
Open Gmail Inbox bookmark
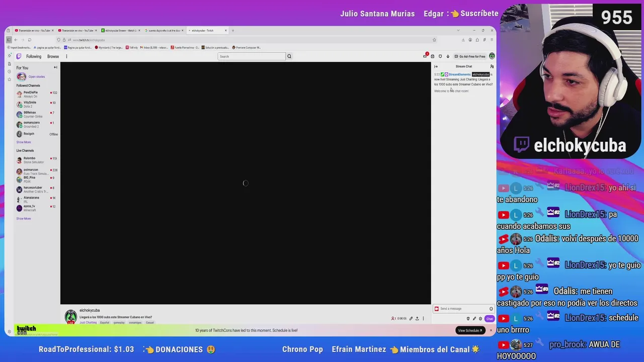tap(153, 48)
